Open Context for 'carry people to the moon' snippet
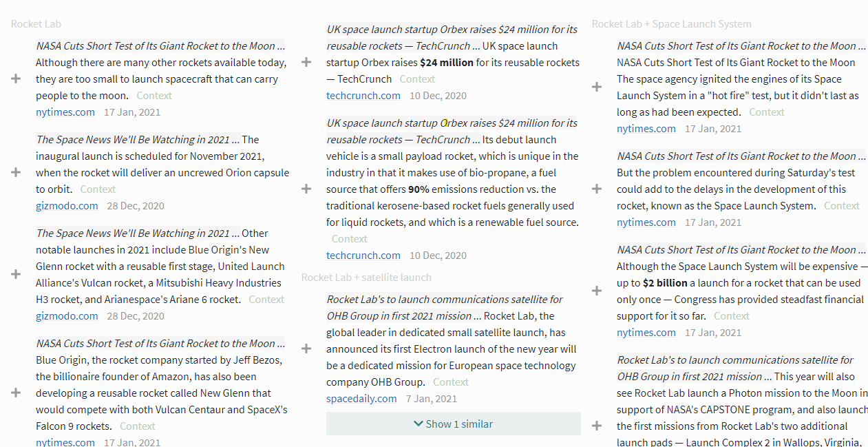 tap(154, 96)
